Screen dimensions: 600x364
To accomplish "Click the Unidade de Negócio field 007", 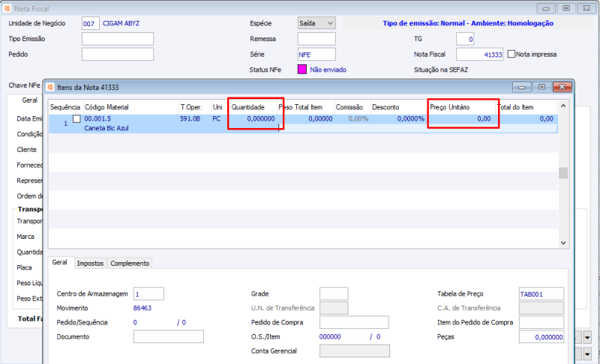I will click(90, 23).
